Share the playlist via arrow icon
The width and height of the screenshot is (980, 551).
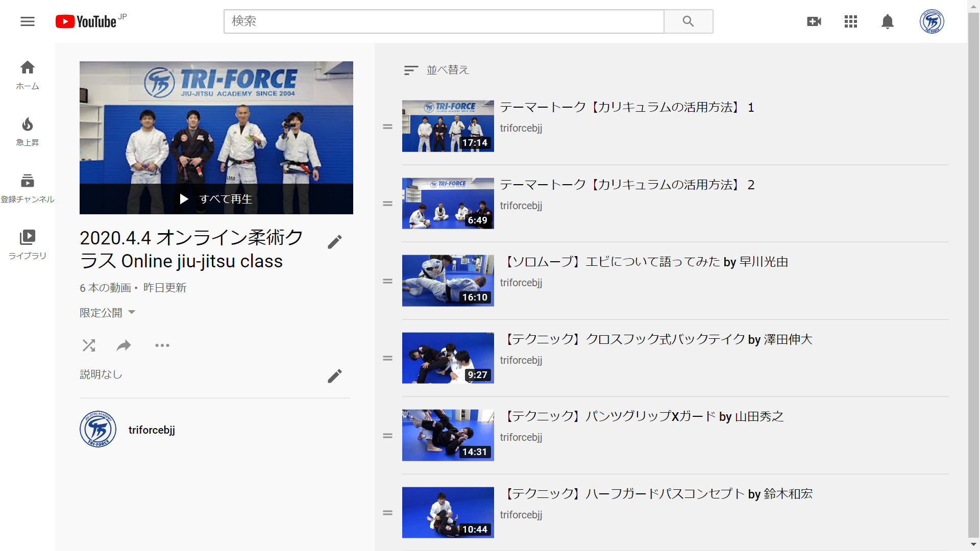tap(124, 345)
